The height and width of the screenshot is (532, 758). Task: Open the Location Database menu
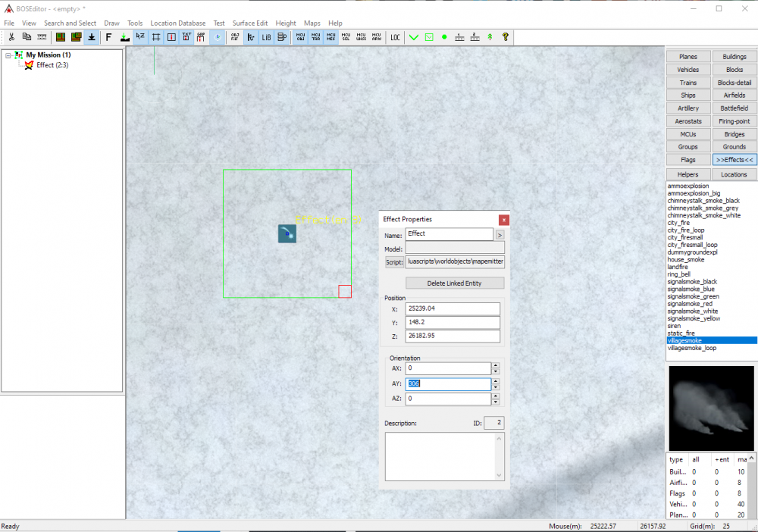click(x=177, y=23)
